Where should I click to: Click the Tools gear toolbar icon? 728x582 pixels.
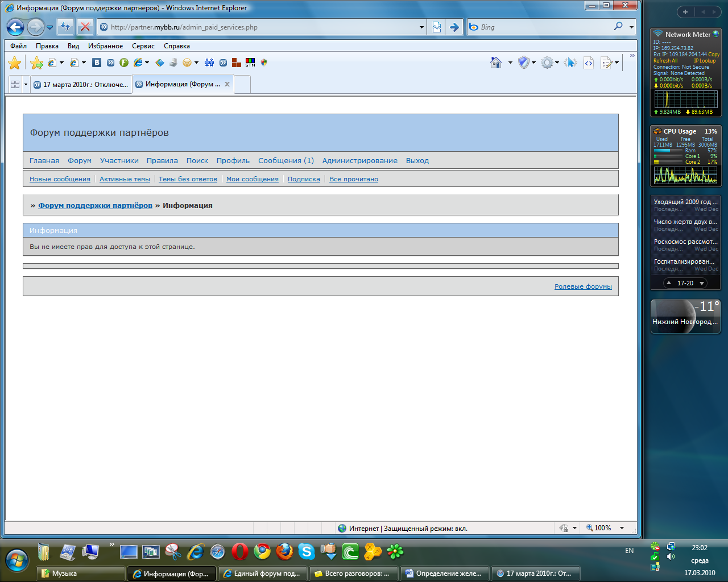[547, 63]
